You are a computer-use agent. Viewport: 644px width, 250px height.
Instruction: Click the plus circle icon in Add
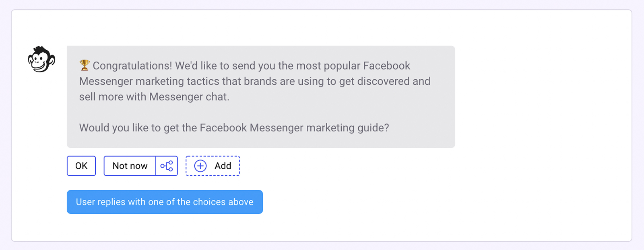point(200,166)
